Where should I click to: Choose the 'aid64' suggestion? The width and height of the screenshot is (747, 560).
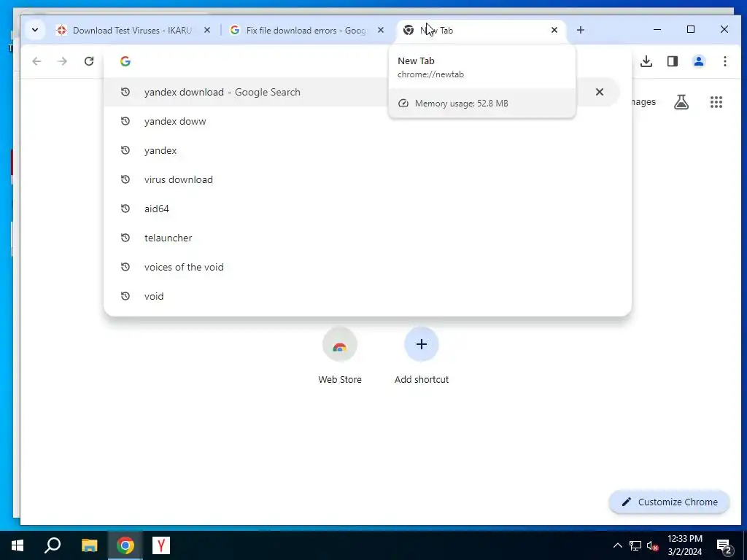point(368,209)
